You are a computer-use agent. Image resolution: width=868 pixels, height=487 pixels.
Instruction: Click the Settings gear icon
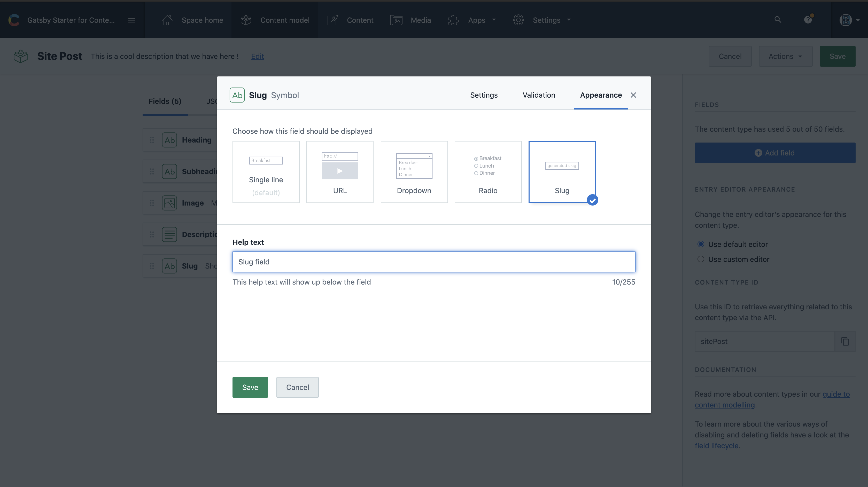click(x=518, y=20)
